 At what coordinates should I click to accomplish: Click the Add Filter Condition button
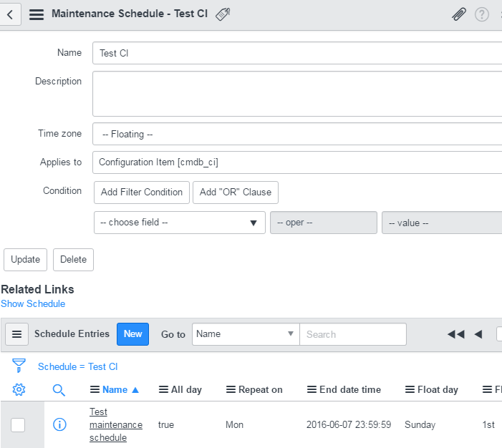142,193
